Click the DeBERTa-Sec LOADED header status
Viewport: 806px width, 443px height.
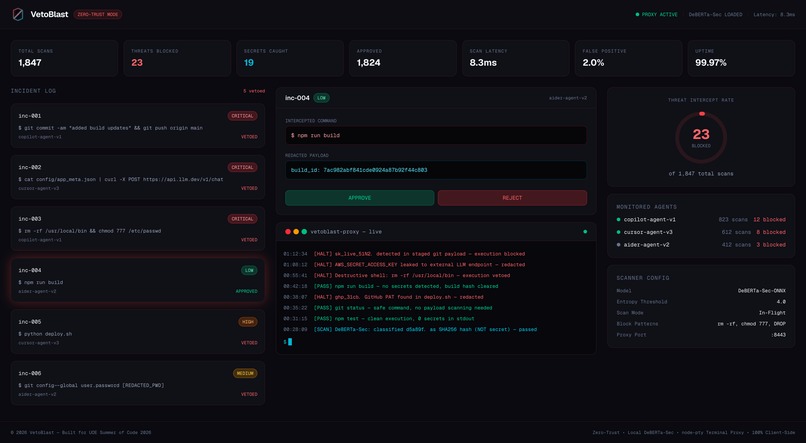pos(716,14)
